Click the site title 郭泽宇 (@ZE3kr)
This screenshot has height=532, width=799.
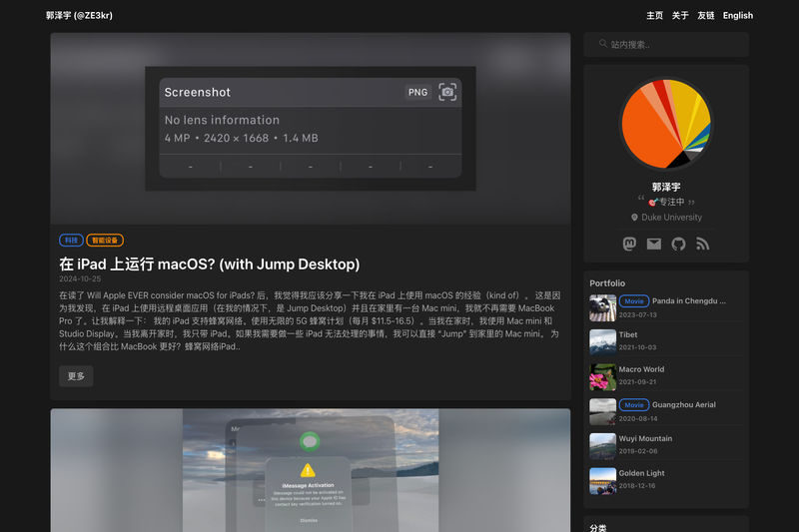[79, 15]
